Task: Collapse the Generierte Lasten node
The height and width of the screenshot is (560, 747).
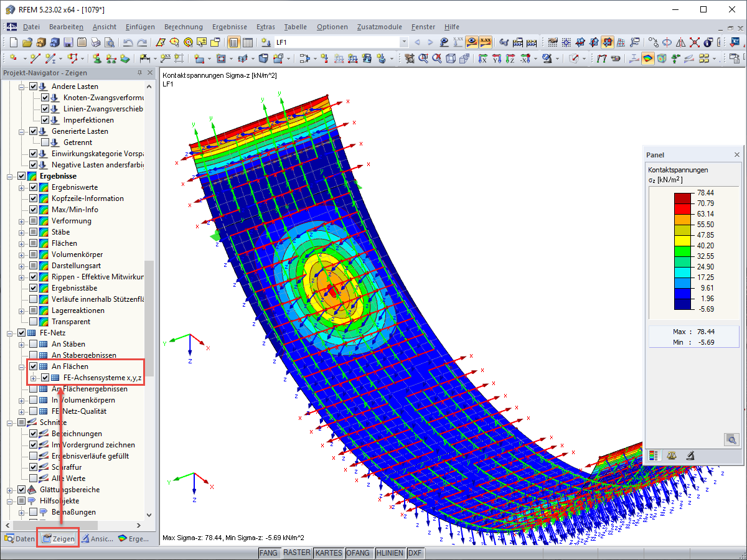Action: point(22,131)
